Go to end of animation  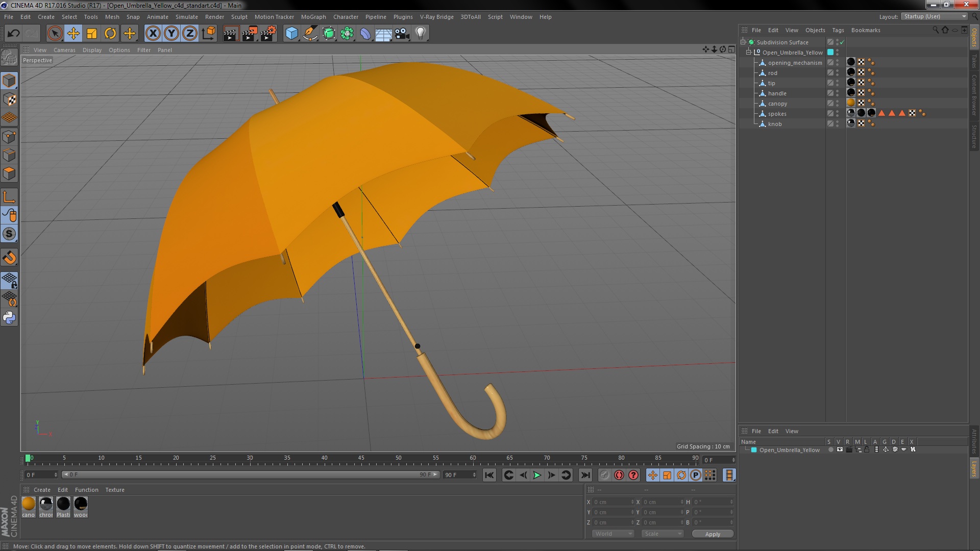click(585, 475)
